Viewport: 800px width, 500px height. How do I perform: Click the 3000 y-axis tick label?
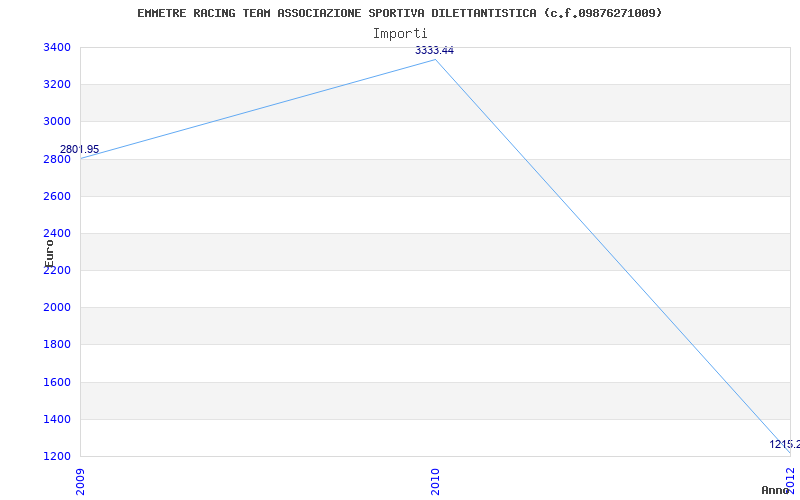pyautogui.click(x=55, y=122)
